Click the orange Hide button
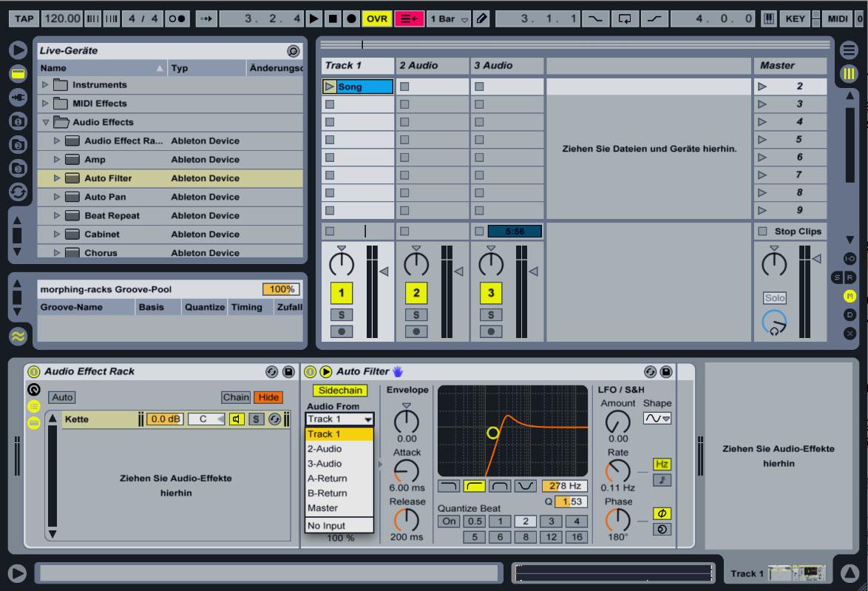Screen dimensions: 868x591 [x=268, y=397]
